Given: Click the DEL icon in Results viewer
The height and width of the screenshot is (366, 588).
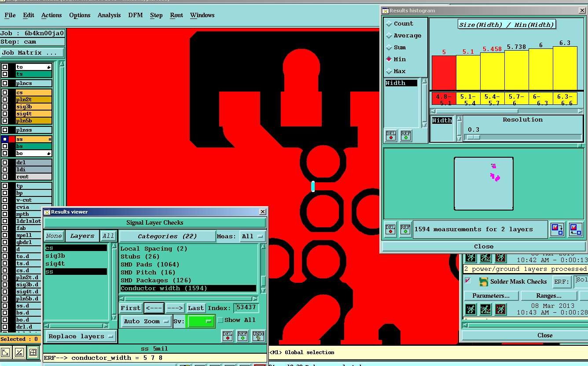Looking at the screenshot, I should [228, 336].
